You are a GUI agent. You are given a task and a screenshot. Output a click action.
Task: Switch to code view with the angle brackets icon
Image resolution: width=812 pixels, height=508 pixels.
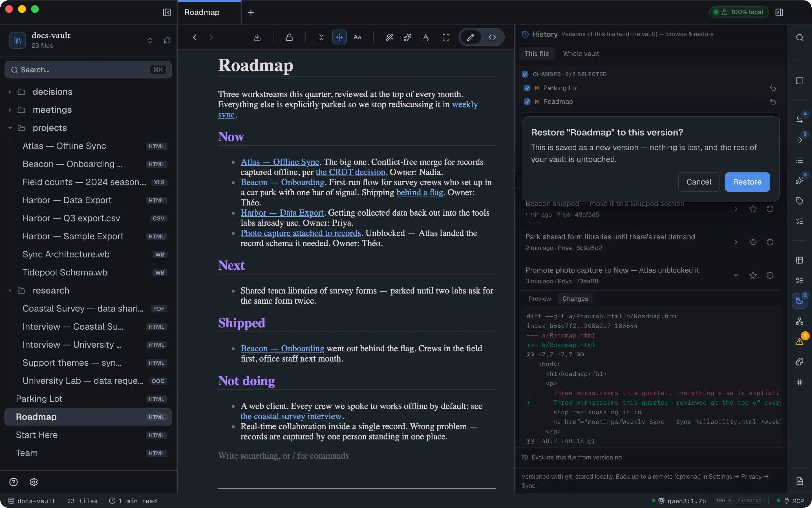coord(492,37)
